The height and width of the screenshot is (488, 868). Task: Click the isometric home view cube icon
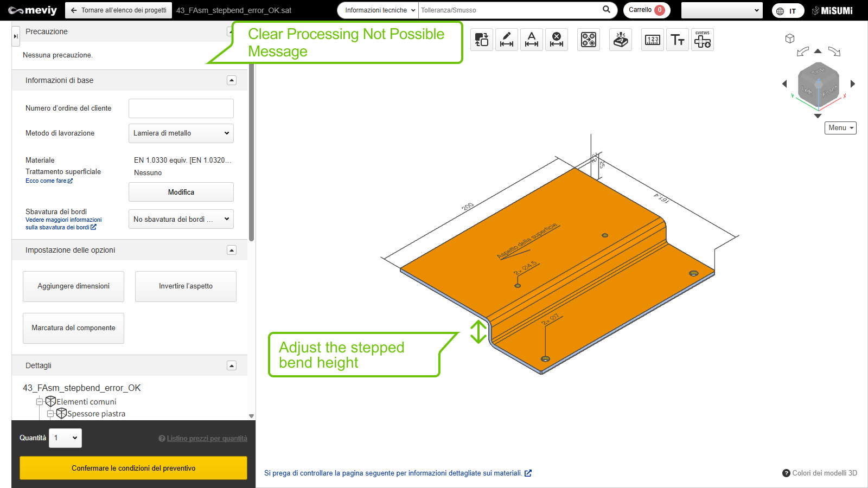click(x=790, y=38)
